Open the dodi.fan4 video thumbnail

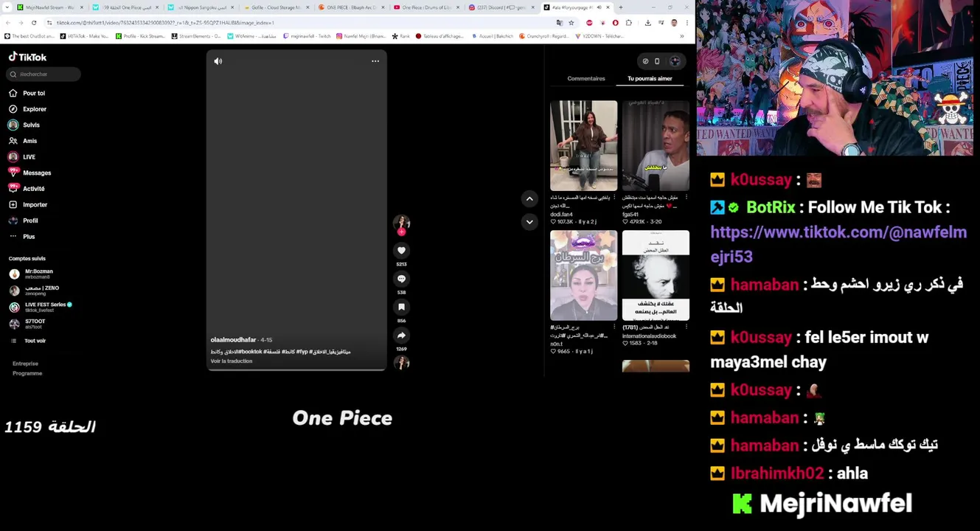point(583,146)
